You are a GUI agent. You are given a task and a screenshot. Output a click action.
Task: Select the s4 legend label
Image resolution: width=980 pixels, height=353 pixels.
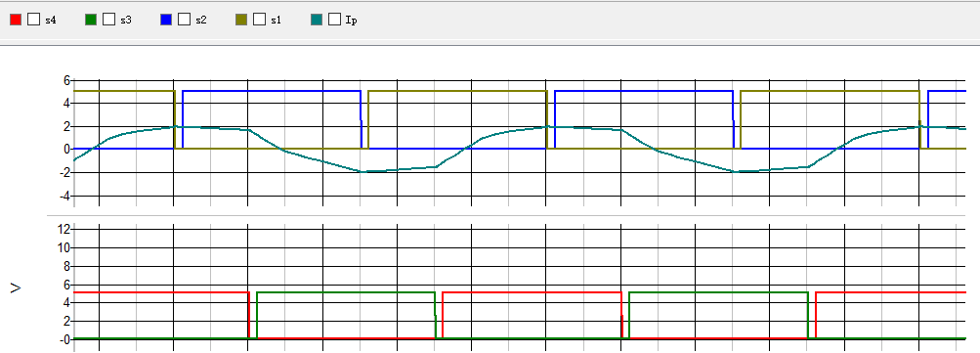[x=51, y=20]
